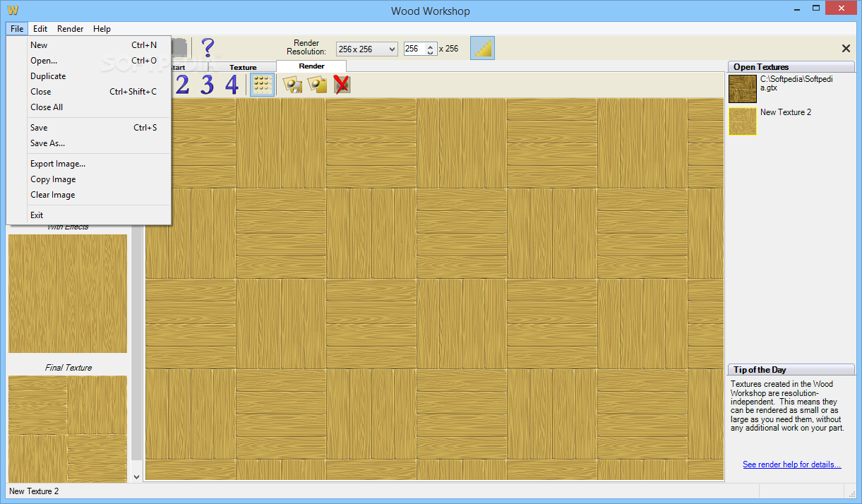This screenshot has height=504, width=862.
Task: Click the Wood Workshop app icon in title bar
Action: point(13,11)
